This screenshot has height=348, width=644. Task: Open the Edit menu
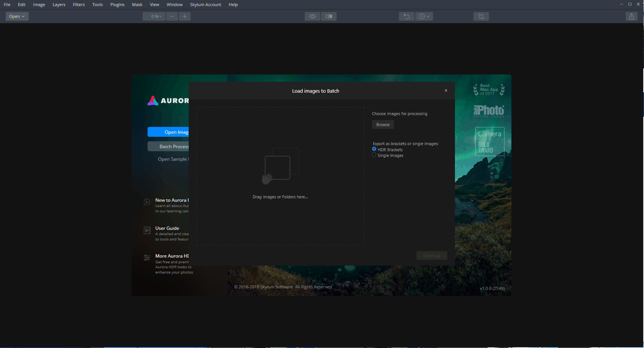pyautogui.click(x=22, y=5)
